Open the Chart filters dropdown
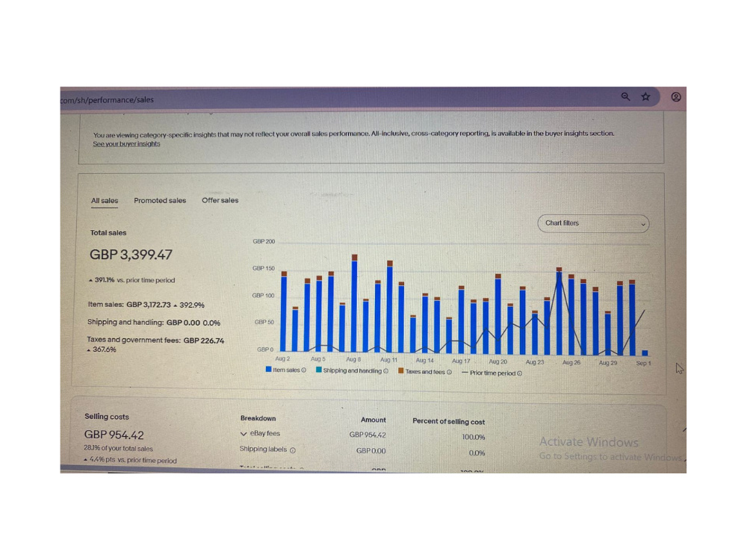This screenshot has height=560, width=747. pos(593,223)
